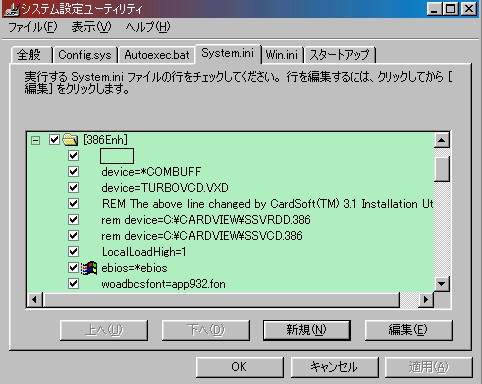
Task: Toggle the checkbox for device=TURBOVCD.VXD
Action: pos(73,187)
